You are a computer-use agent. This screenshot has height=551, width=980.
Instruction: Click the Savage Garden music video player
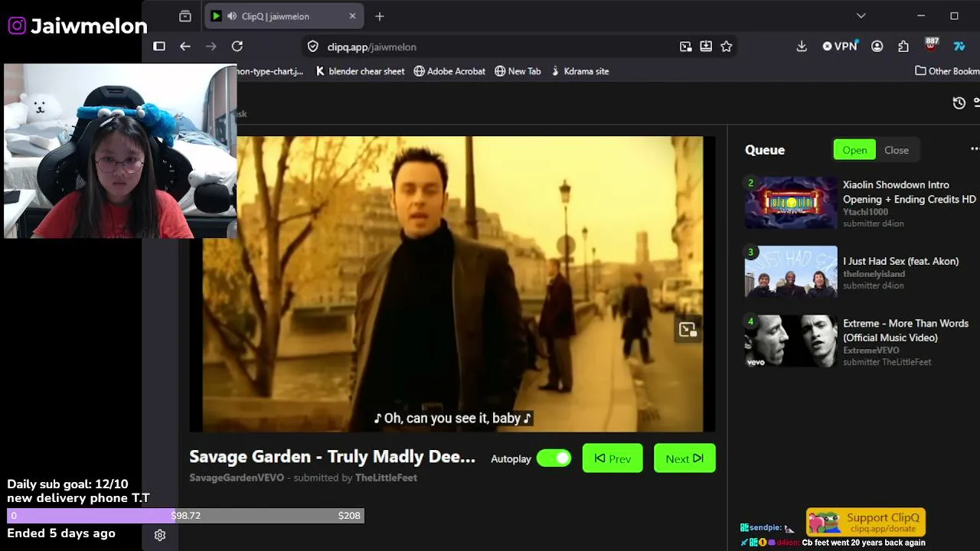452,285
